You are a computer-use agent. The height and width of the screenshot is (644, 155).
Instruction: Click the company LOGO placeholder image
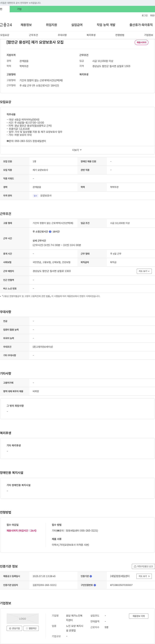tap(23, 619)
